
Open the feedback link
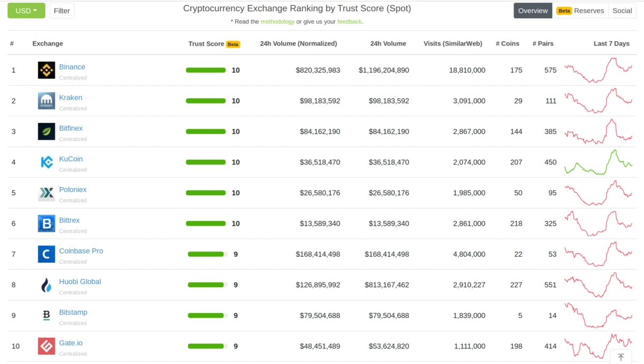click(349, 21)
